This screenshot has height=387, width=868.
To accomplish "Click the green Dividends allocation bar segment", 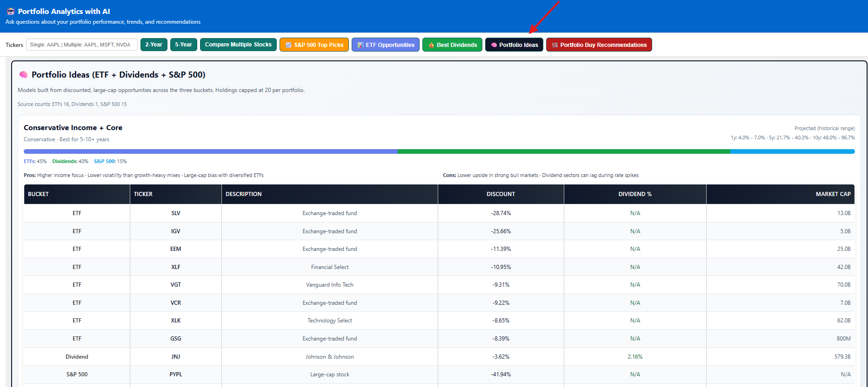I will (x=563, y=151).
